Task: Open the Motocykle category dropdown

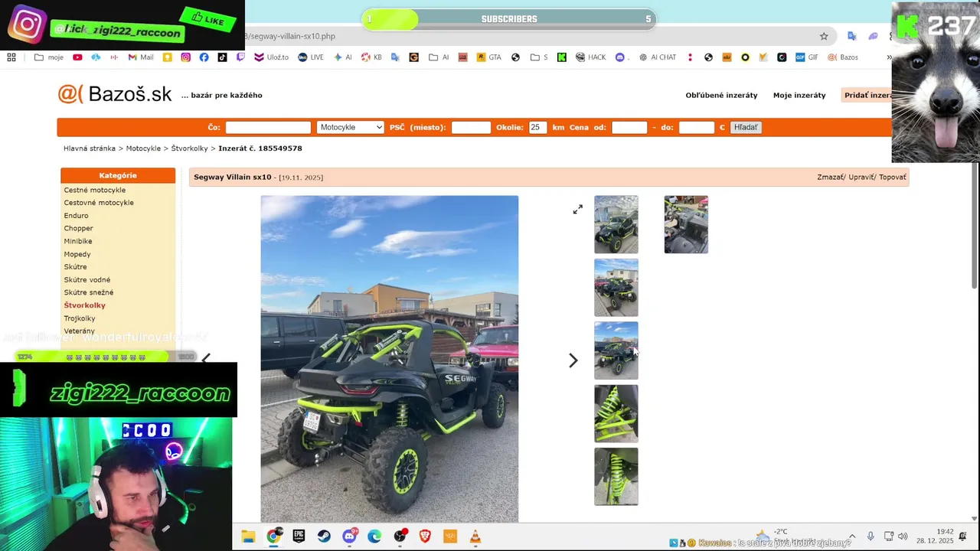Action: pos(350,127)
